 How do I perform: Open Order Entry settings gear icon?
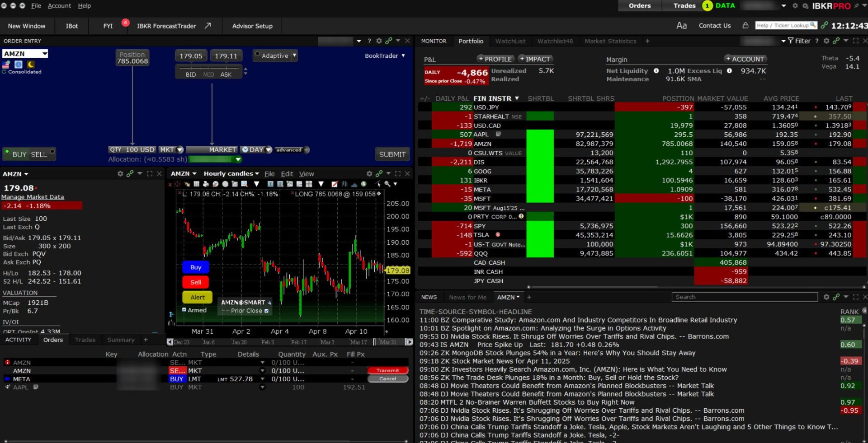click(x=379, y=41)
